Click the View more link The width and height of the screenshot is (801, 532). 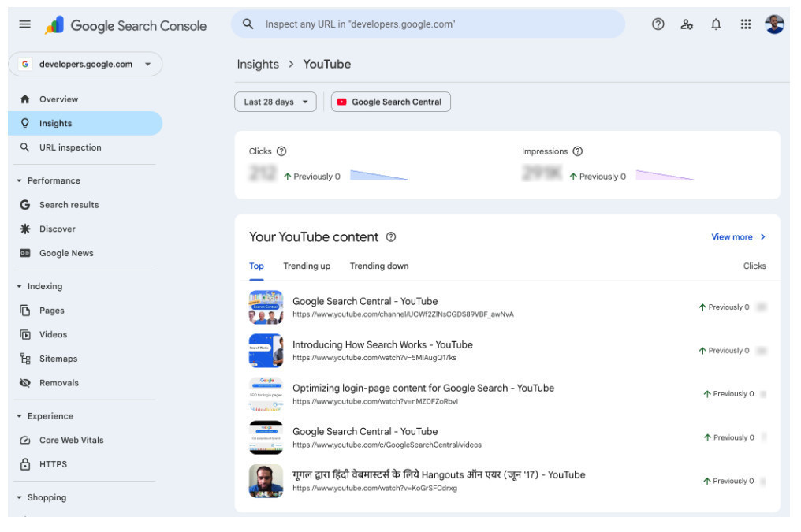(738, 237)
